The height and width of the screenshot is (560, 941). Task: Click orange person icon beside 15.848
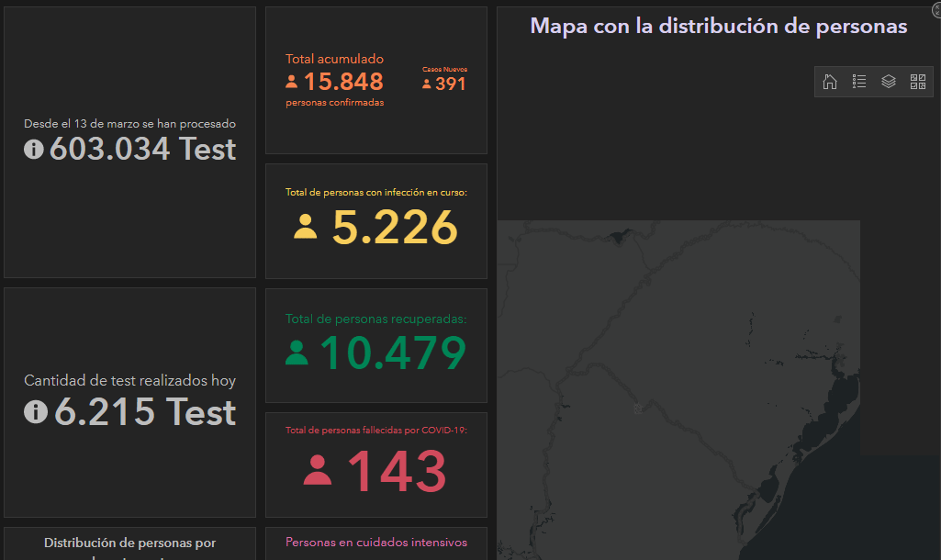pyautogui.click(x=292, y=82)
